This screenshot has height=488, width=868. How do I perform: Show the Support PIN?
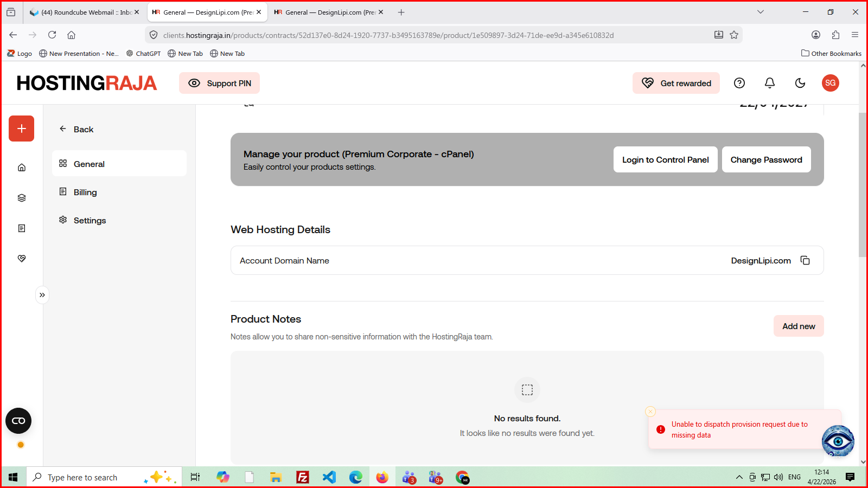click(220, 83)
